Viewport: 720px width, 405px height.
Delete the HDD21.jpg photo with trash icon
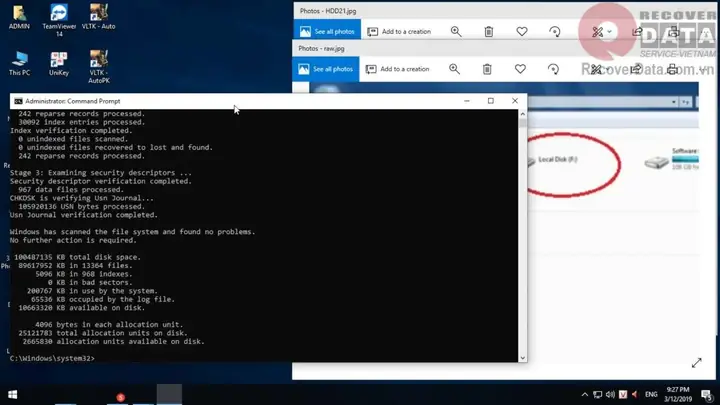coord(488,32)
